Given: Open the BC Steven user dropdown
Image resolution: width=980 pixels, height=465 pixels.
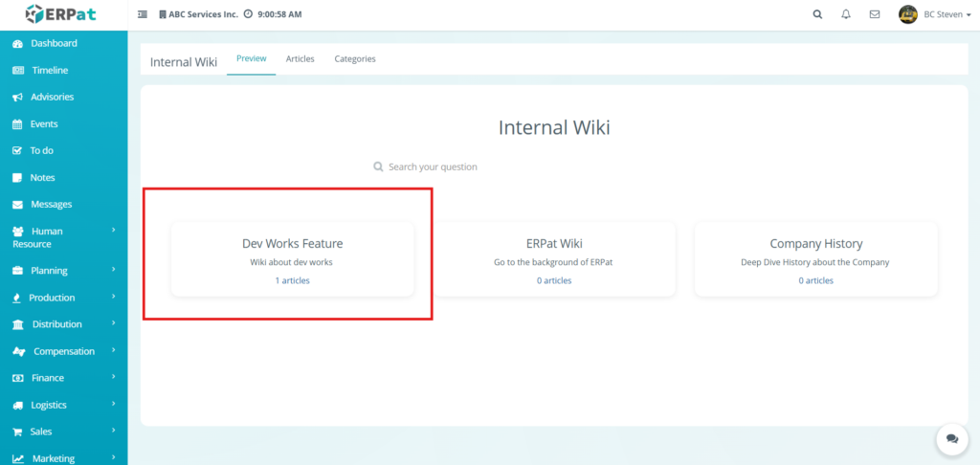Looking at the screenshot, I should [933, 14].
